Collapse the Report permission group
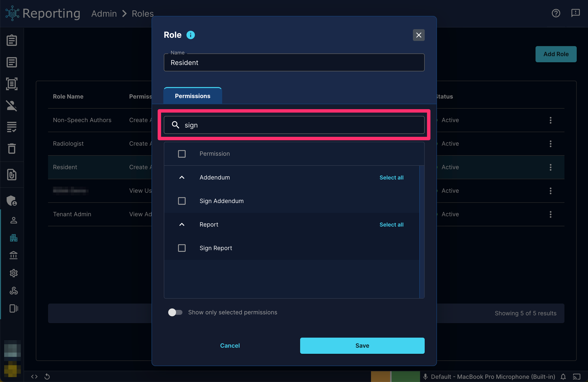Viewport: 588px width, 382px height. (x=182, y=224)
